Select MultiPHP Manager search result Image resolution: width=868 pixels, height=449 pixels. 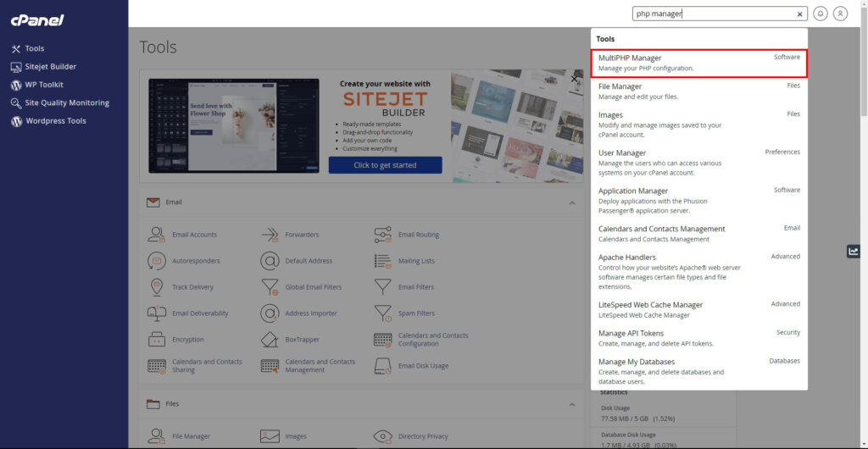pyautogui.click(x=699, y=63)
